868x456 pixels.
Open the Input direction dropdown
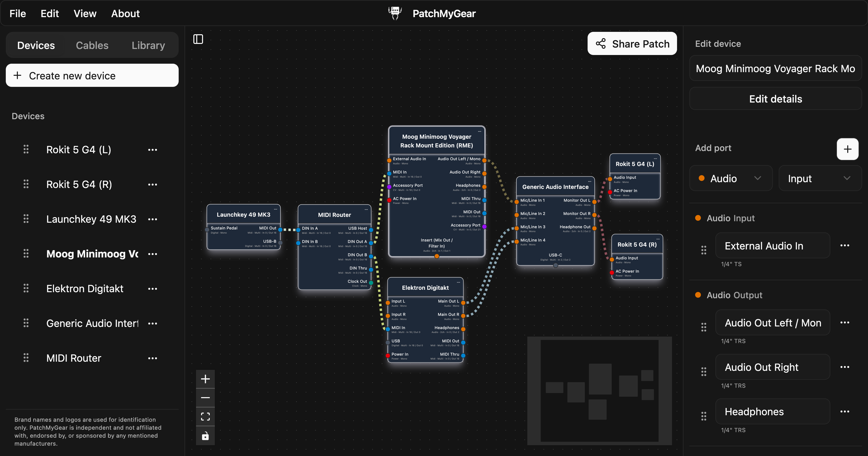pos(820,179)
